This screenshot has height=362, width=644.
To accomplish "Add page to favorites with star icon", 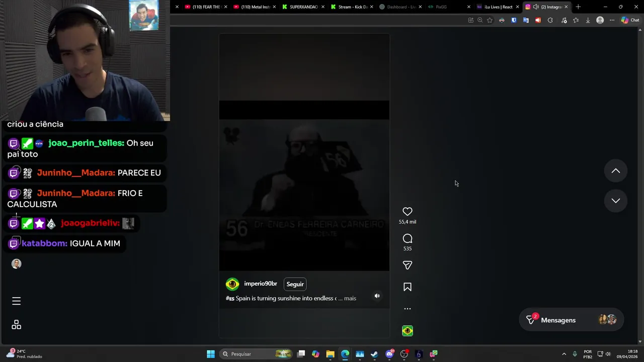I will [490, 20].
